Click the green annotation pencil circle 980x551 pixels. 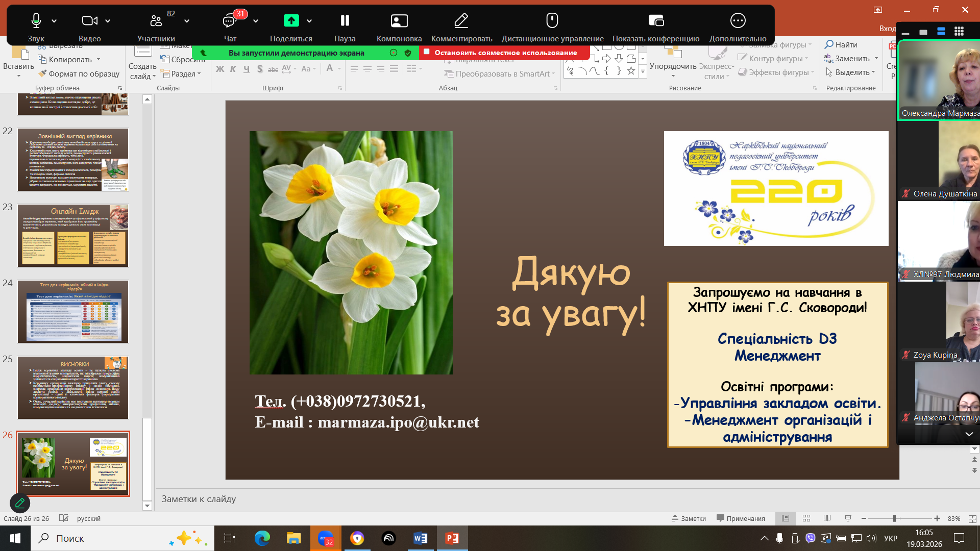tap(20, 503)
